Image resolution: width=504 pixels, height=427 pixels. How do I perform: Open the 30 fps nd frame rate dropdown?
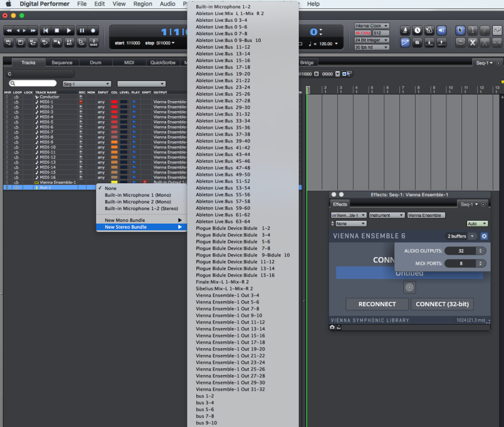pos(371,47)
